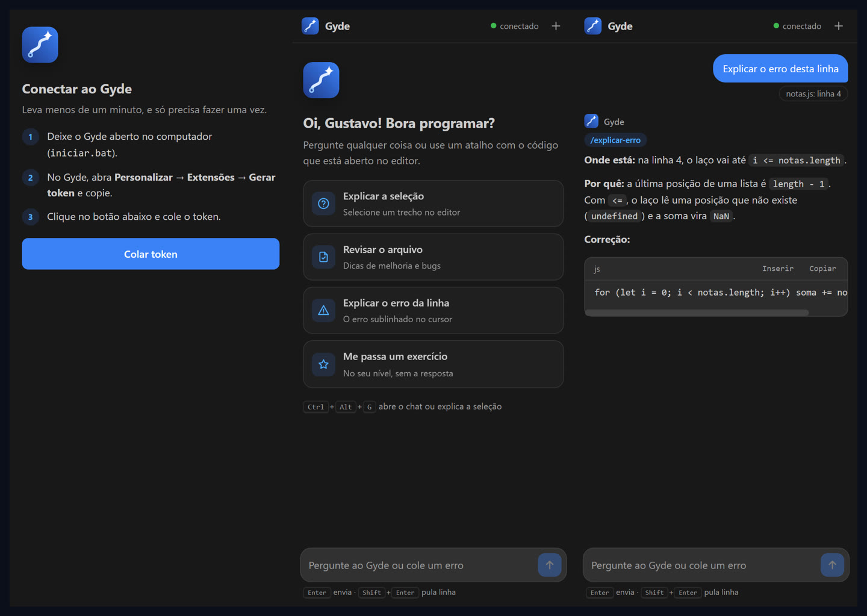Click the bold "Extensões" text in step two
The image size is (867, 616).
pyautogui.click(x=211, y=177)
